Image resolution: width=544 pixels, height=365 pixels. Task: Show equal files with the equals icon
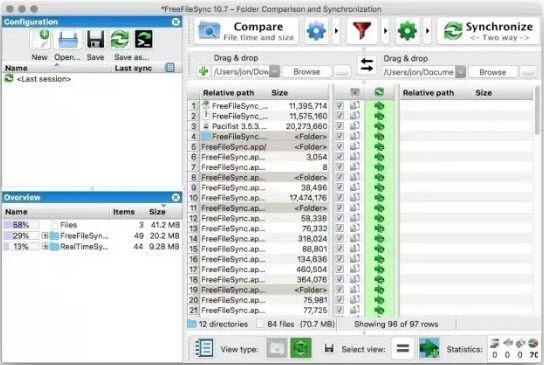pos(403,348)
